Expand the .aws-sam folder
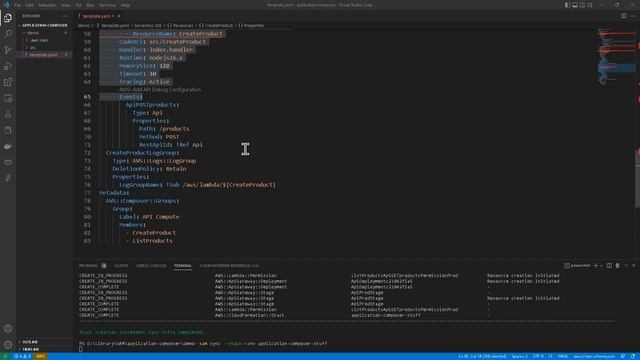Image resolution: width=640 pixels, height=360 pixels. pos(39,40)
